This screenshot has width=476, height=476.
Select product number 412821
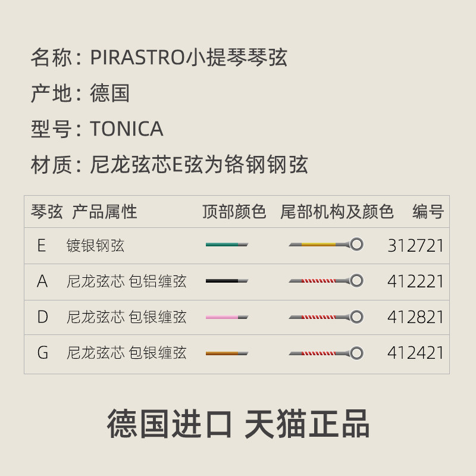tap(415, 317)
